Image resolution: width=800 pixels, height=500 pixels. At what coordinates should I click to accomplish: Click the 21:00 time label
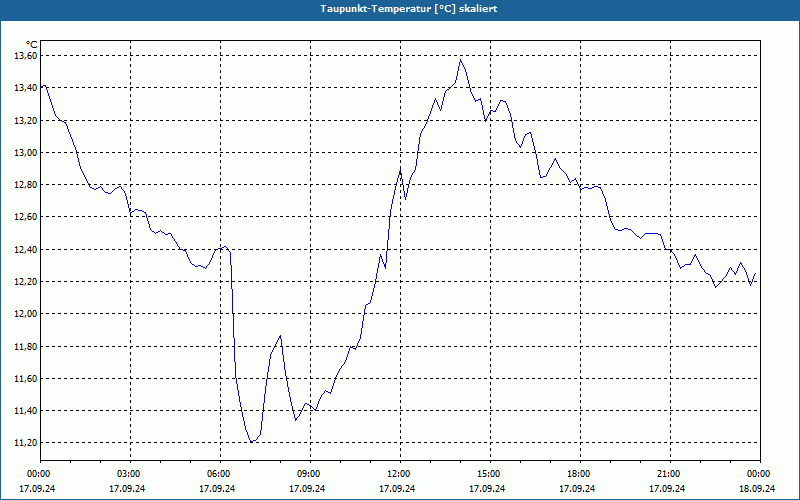click(670, 474)
